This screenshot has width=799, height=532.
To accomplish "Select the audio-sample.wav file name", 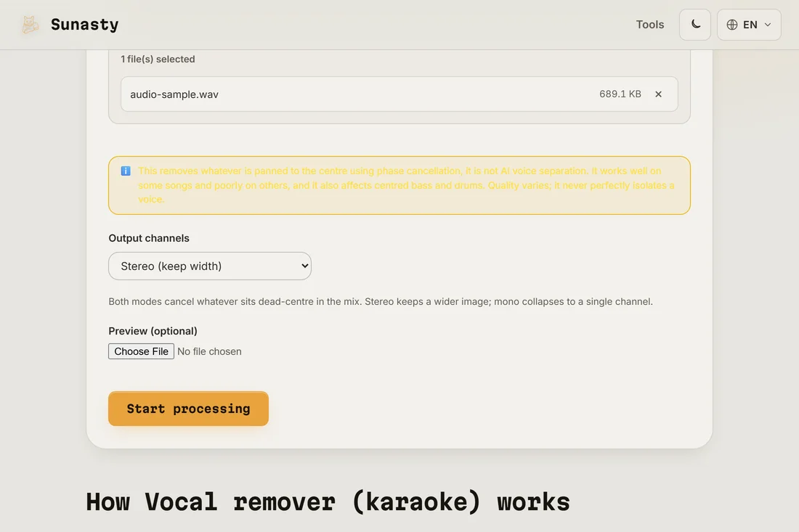I will click(174, 94).
